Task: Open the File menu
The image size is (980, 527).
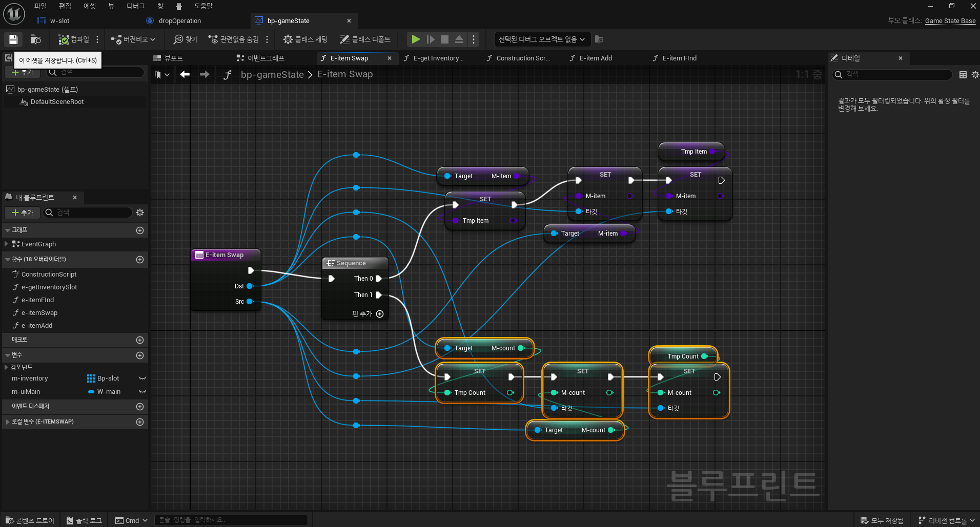Action: pyautogui.click(x=40, y=6)
